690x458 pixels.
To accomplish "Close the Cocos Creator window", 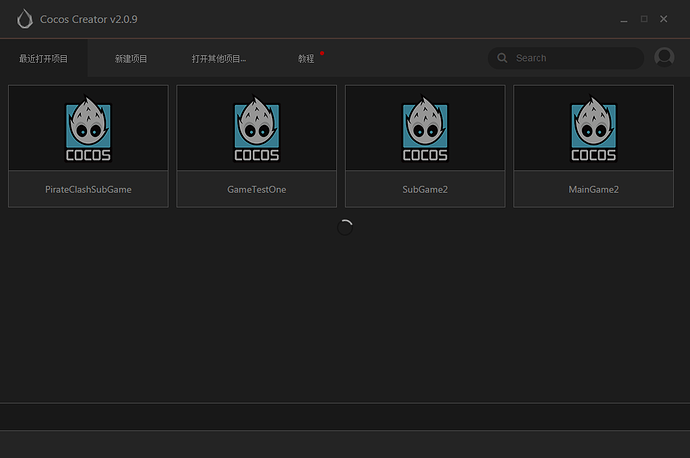I will [x=664, y=19].
